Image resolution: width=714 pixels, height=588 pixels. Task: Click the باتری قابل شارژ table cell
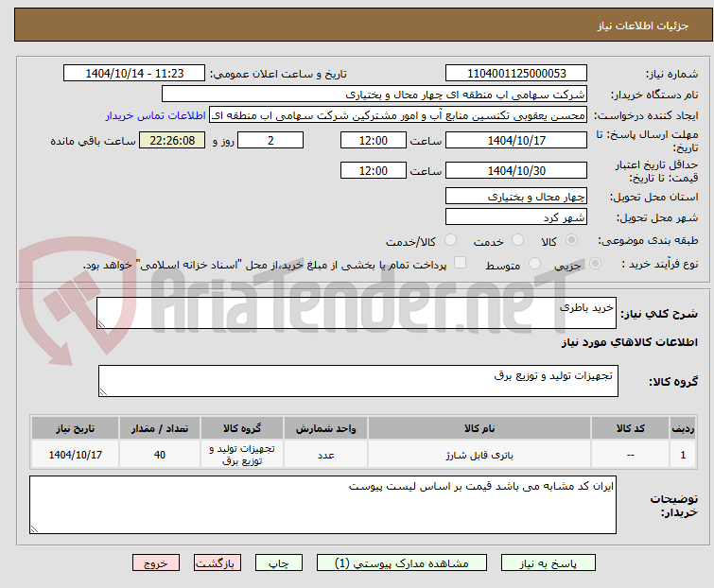tap(479, 455)
